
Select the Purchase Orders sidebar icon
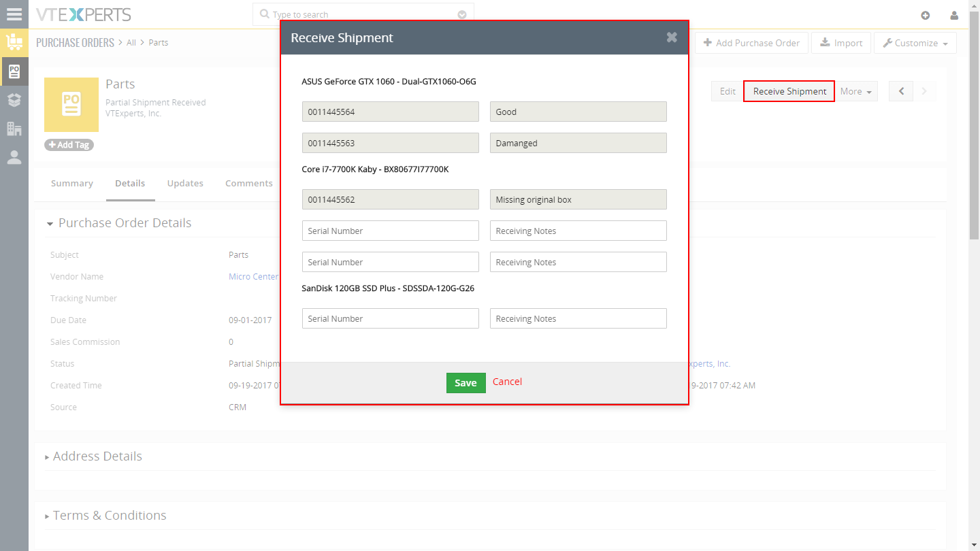14,71
